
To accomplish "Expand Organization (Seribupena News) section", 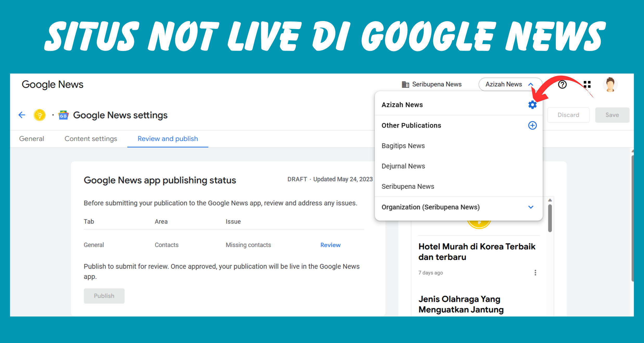I will click(x=531, y=207).
